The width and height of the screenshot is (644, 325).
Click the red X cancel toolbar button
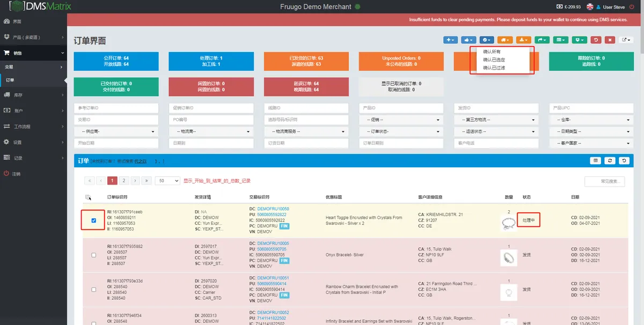(610, 40)
